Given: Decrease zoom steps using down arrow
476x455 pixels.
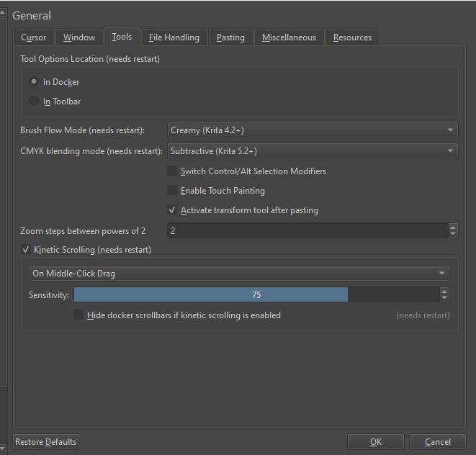Looking at the screenshot, I should click(452, 234).
